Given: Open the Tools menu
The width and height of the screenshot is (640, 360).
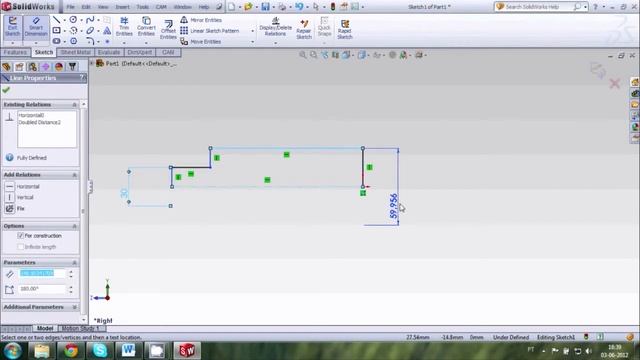Looking at the screenshot, I should point(142,7).
